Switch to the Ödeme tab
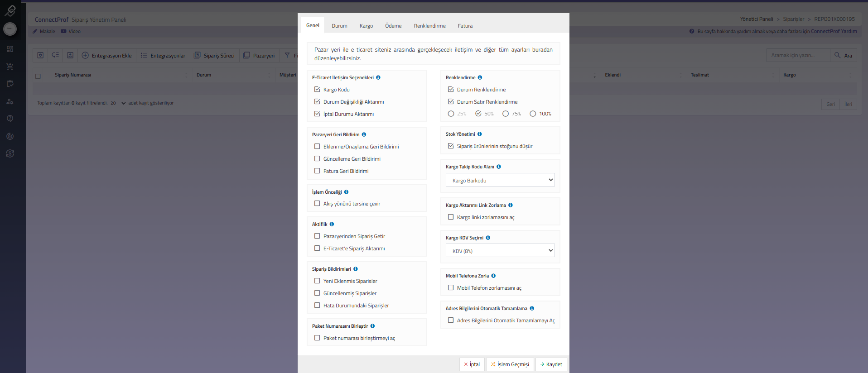The height and width of the screenshot is (373, 868). (393, 26)
